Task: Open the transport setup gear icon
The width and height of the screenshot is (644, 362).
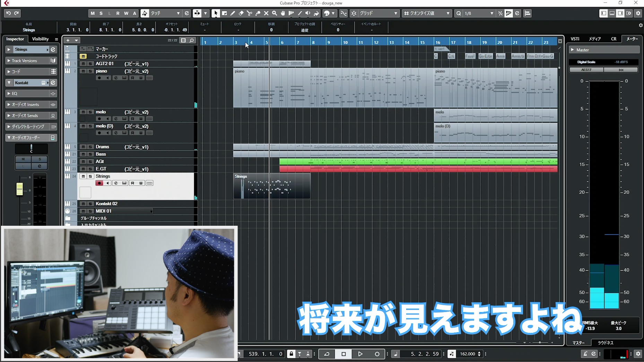Action: point(638,354)
